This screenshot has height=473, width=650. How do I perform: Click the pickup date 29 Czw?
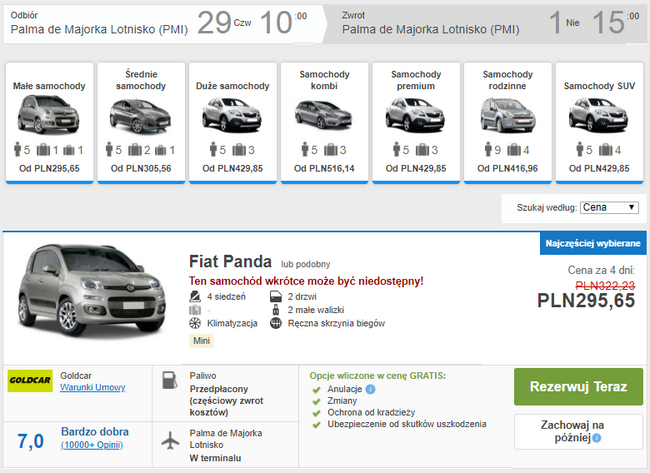(x=224, y=23)
